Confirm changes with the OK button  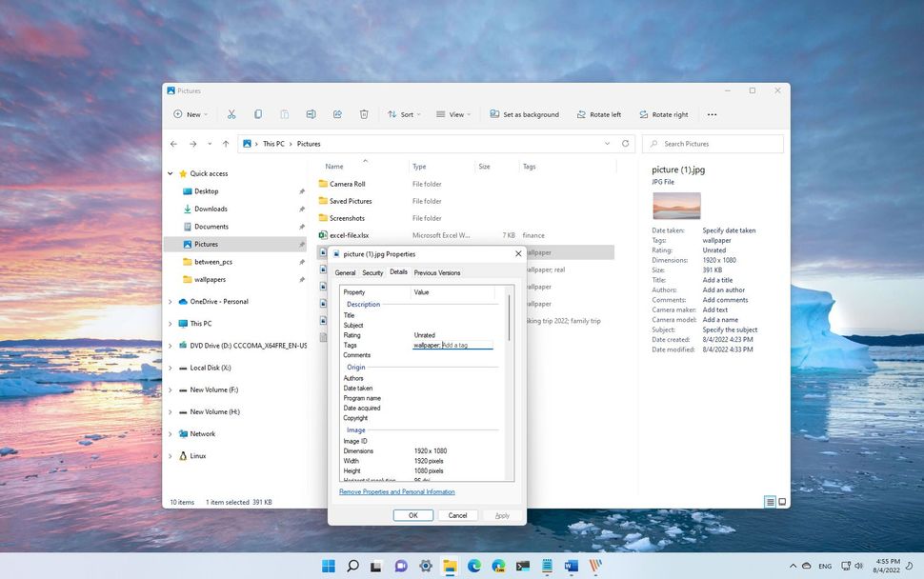(x=412, y=515)
